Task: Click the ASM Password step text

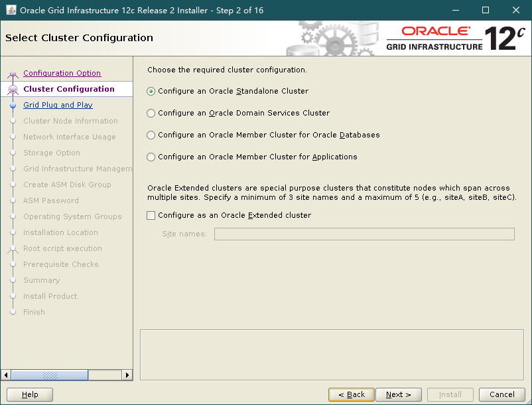Action: 51,201
